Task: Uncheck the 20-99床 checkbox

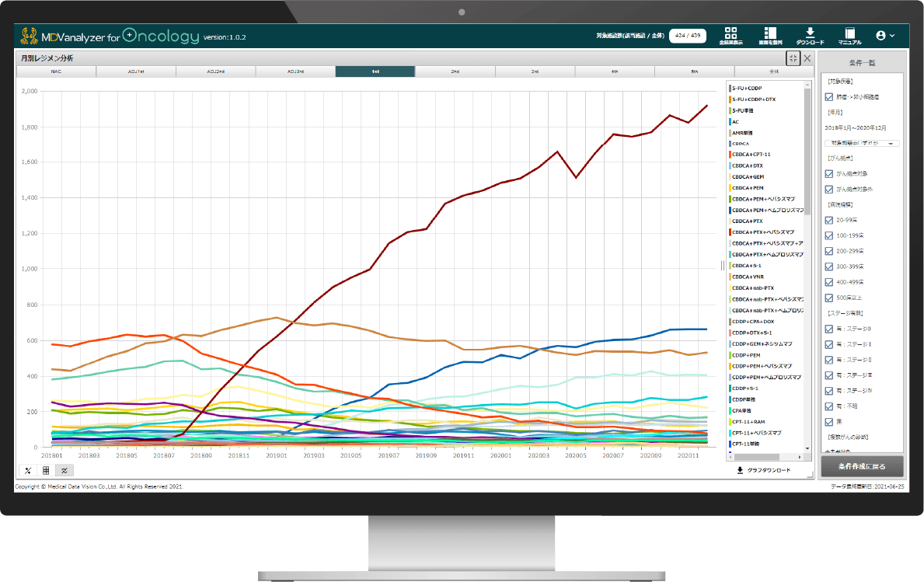Action: [x=828, y=220]
